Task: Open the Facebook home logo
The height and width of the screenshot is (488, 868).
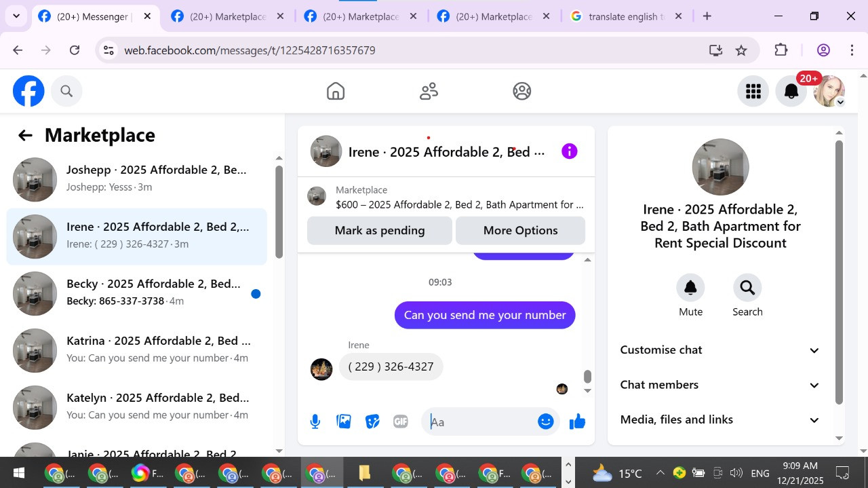Action: pyautogui.click(x=28, y=91)
